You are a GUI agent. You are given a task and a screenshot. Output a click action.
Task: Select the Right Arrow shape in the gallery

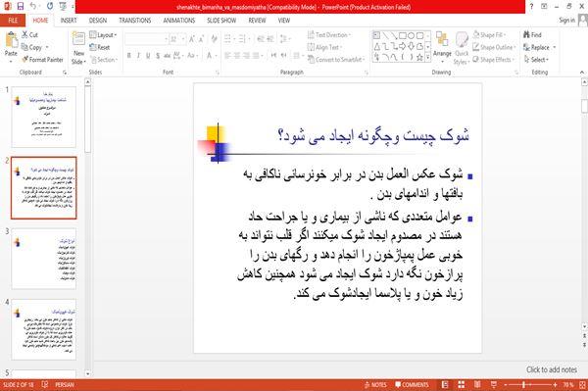[x=403, y=46]
